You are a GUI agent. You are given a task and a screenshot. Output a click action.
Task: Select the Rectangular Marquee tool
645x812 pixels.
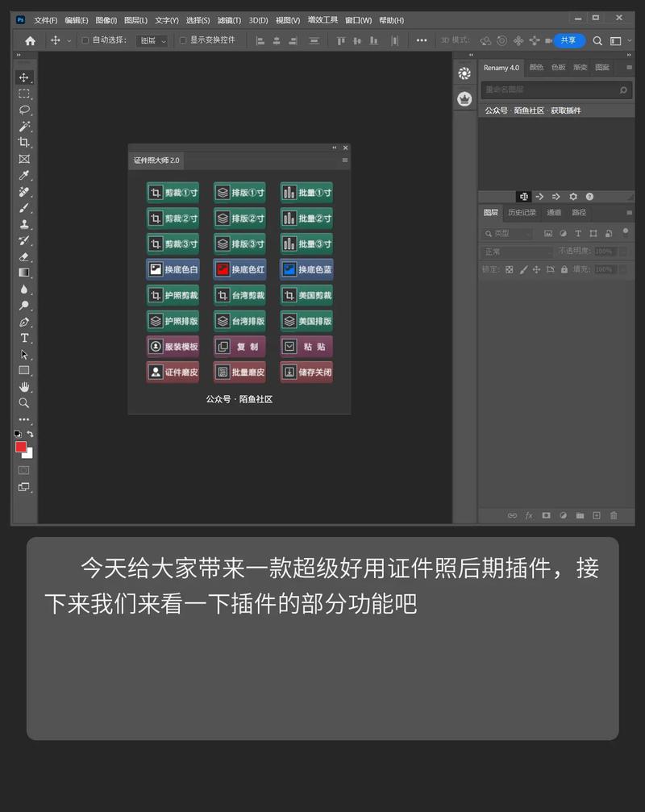point(24,94)
